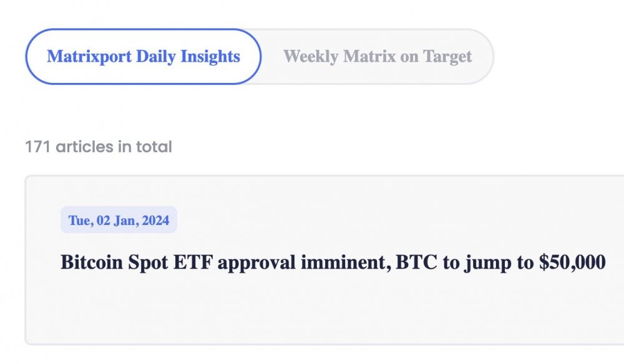Click the word "Insights" in the active tab
Image resolution: width=624 pixels, height=364 pixels.
(210, 57)
